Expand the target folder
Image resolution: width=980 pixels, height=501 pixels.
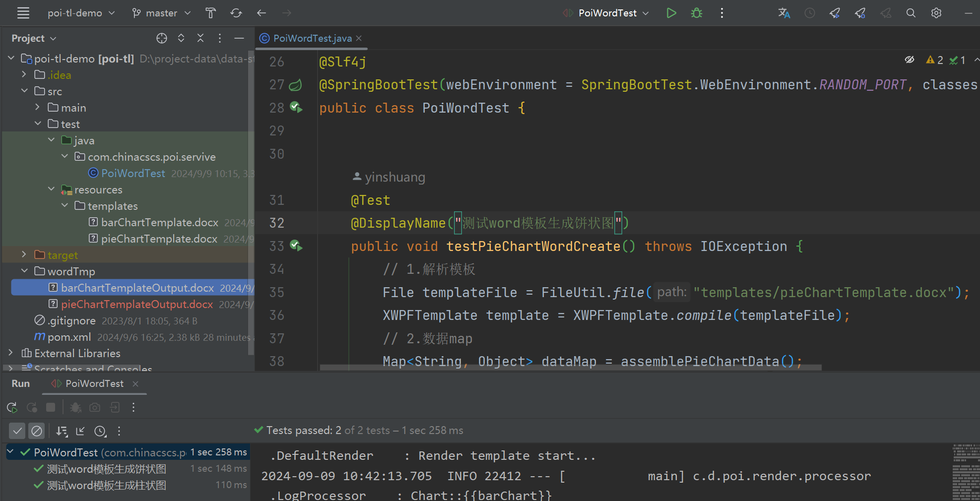point(24,254)
